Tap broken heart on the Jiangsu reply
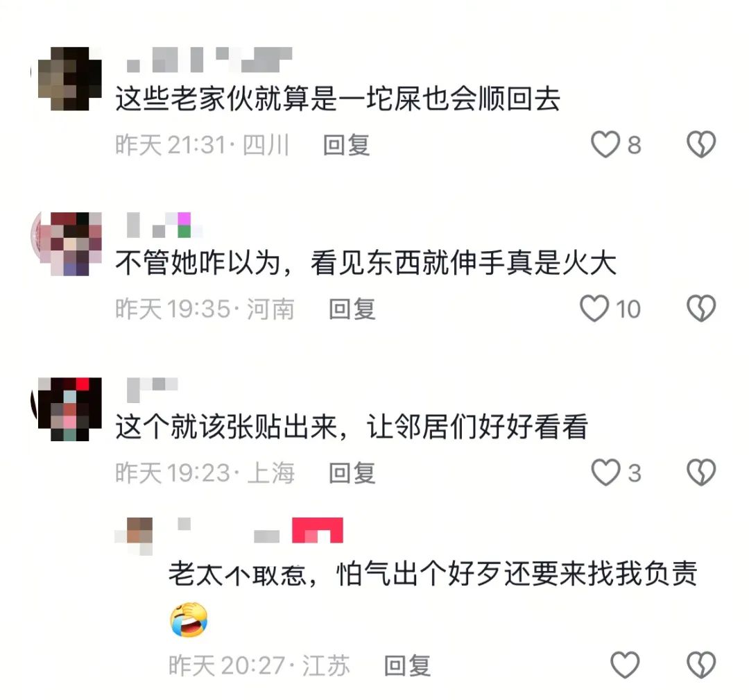The width and height of the screenshot is (749, 700). pos(700,665)
